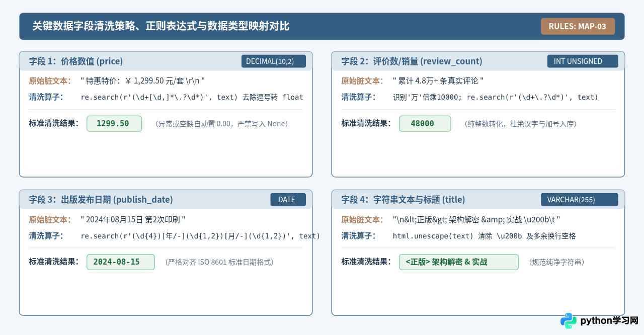Click price regex re.search(r'(\d+[\d,]*\.?\d*)'

[x=192, y=97]
